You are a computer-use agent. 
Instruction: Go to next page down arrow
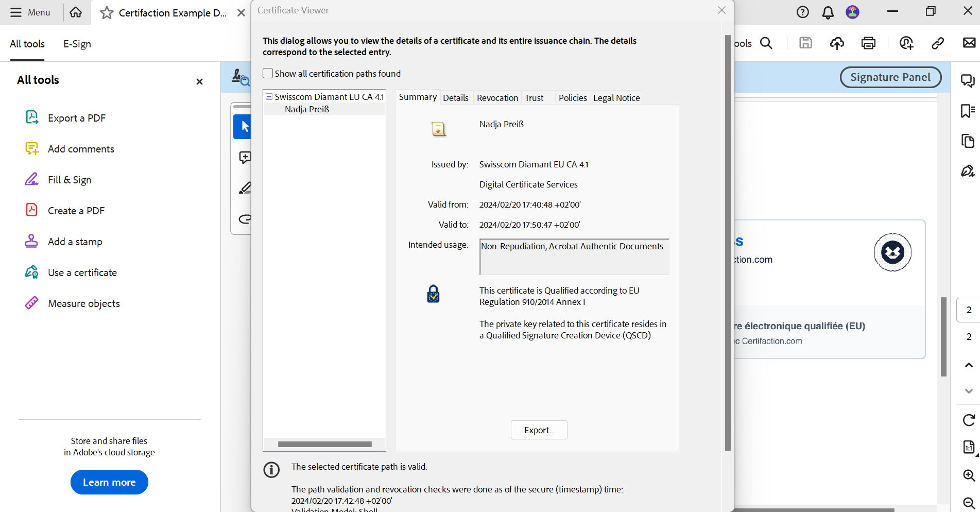click(x=969, y=391)
